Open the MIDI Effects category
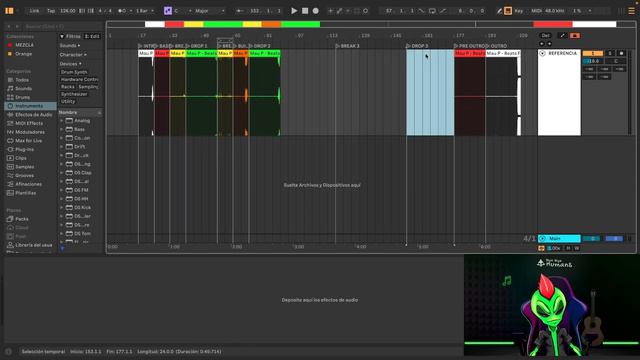This screenshot has height=360, width=640. pyautogui.click(x=29, y=123)
